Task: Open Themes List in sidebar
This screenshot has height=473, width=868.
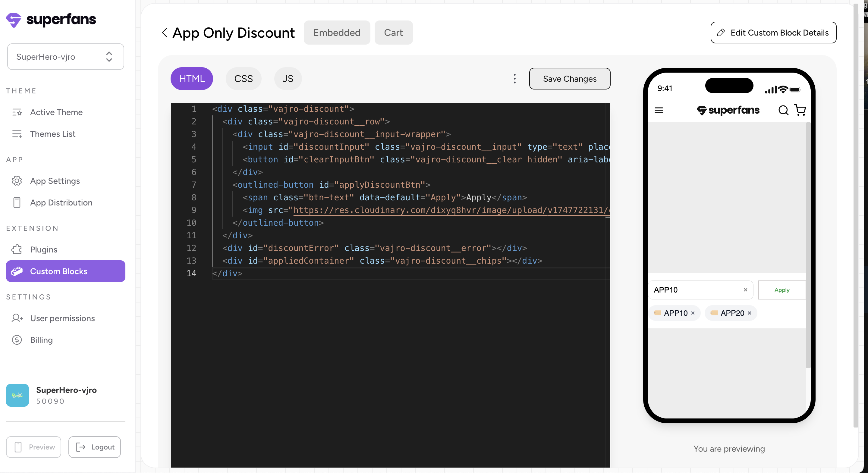Action: coord(52,134)
